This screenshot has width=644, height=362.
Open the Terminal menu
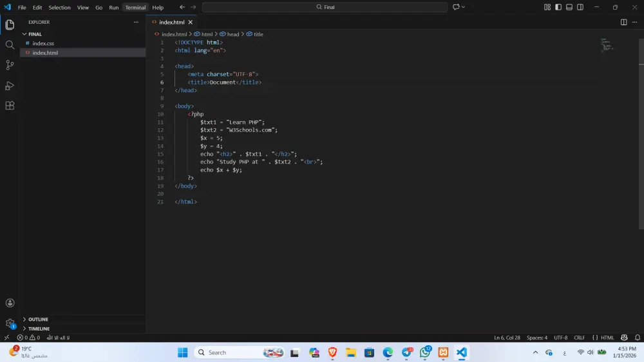[135, 7]
